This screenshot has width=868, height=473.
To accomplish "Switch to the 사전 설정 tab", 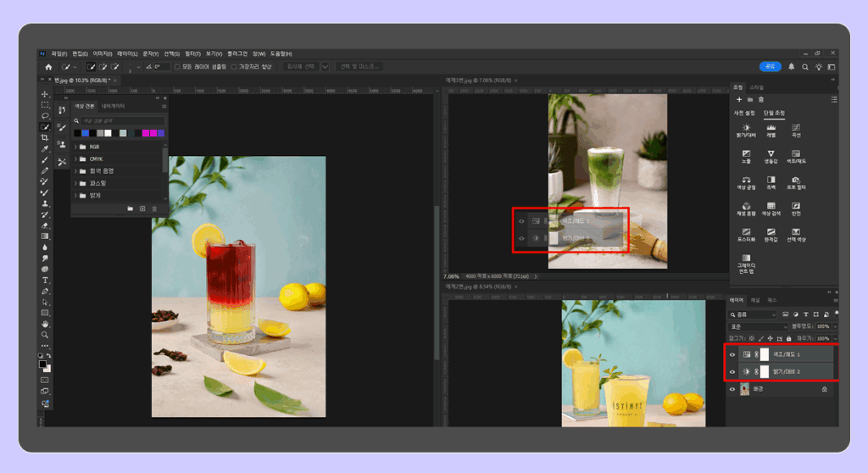I will (x=744, y=113).
